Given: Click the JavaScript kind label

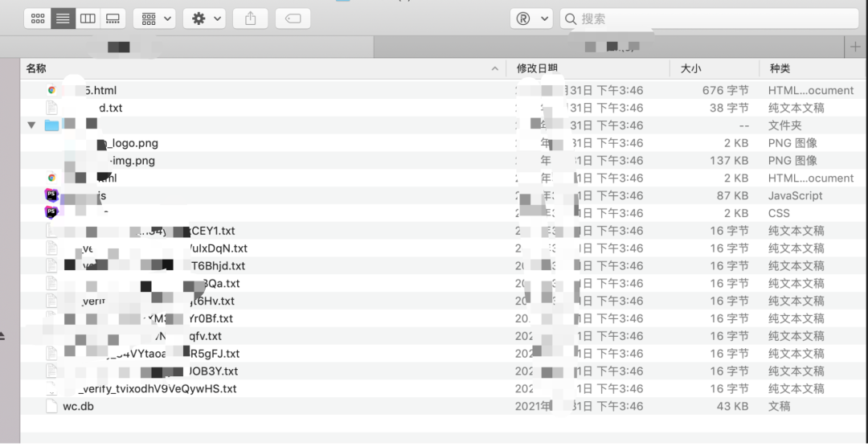Looking at the screenshot, I should 795,195.
